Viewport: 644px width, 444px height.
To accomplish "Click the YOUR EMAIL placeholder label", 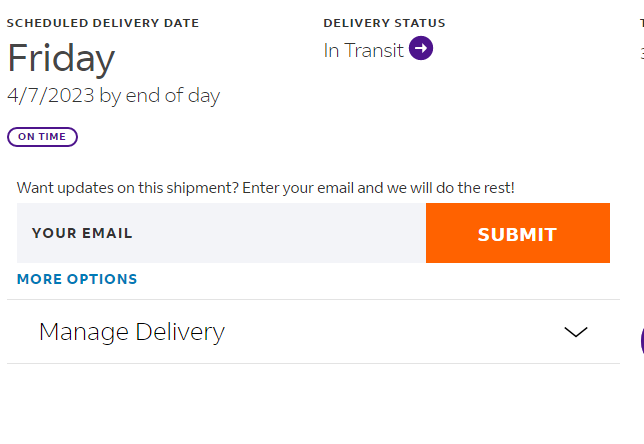I will (x=82, y=233).
